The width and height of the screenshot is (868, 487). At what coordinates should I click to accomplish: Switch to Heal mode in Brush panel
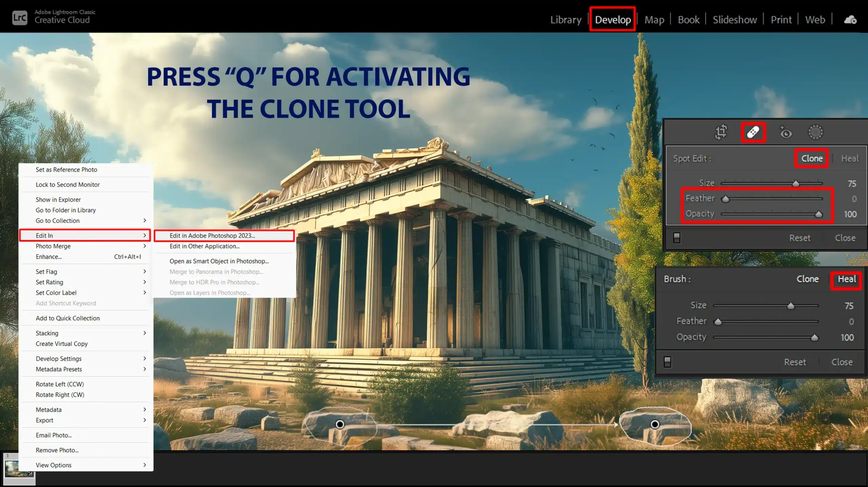[x=846, y=279]
